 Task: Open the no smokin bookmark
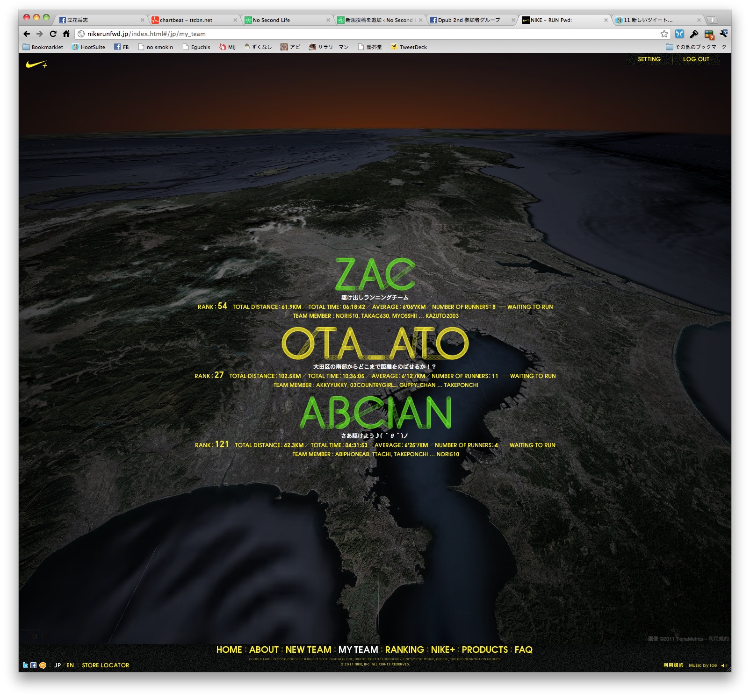[x=155, y=47]
